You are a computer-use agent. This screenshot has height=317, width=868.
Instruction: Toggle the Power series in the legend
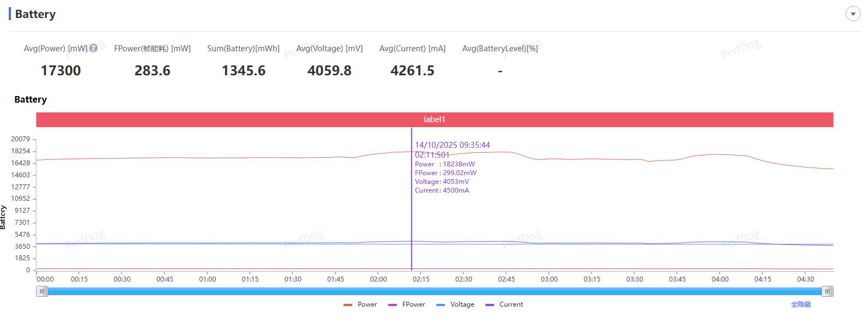pos(361,304)
